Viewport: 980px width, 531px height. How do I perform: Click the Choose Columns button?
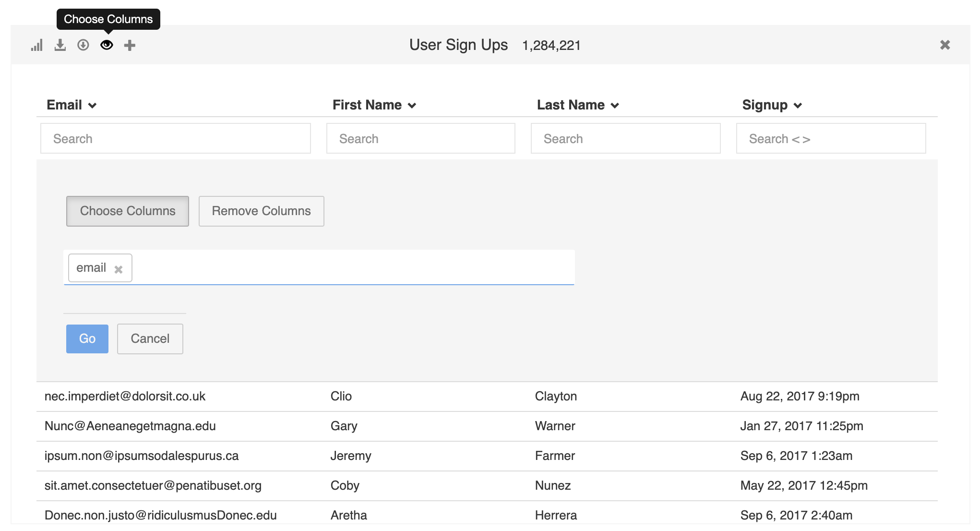click(x=128, y=211)
